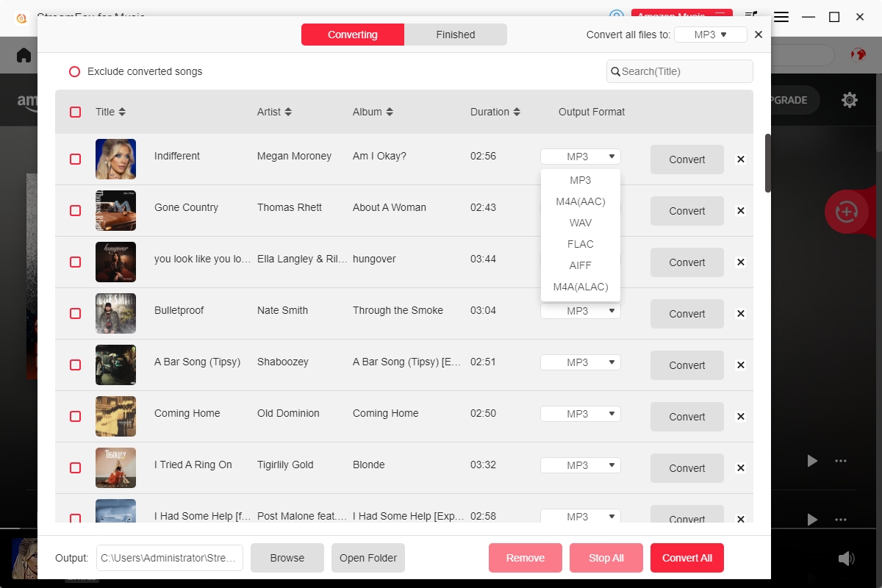
Task: Click the red add-to-convert circle icon
Action: [847, 212]
